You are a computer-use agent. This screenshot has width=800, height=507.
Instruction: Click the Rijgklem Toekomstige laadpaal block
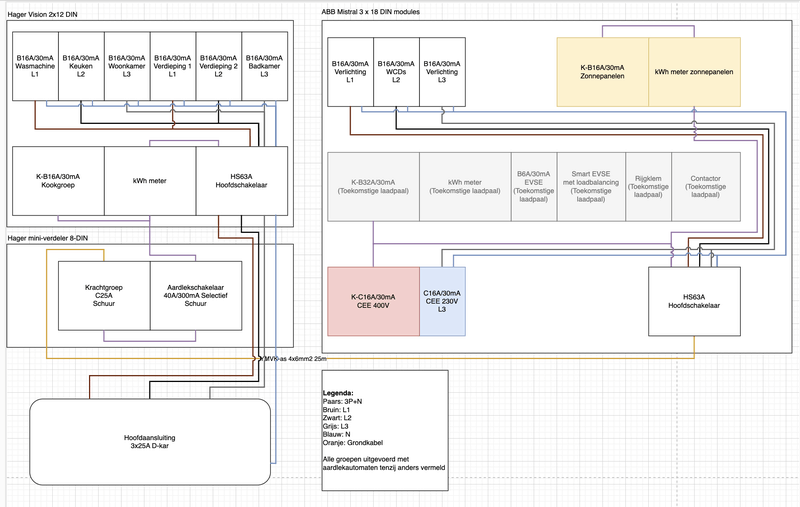coord(648,187)
